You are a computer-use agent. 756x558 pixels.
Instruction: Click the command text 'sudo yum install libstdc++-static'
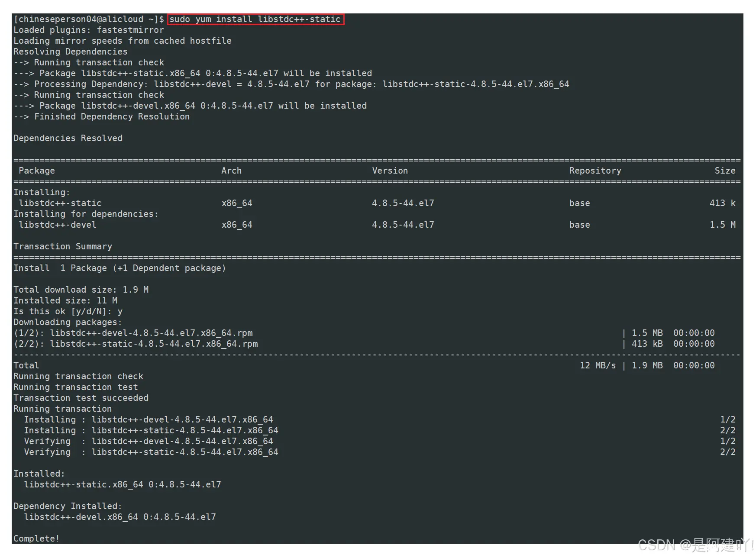(255, 19)
